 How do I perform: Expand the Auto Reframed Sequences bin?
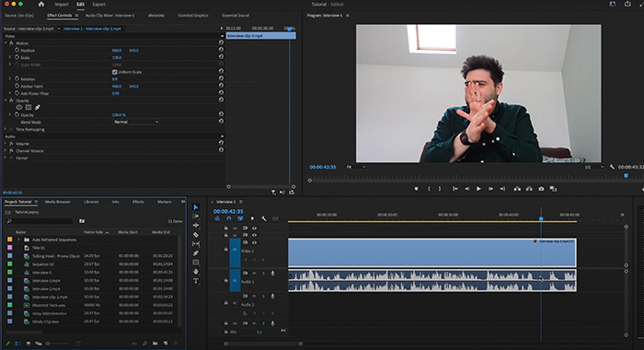[18, 239]
